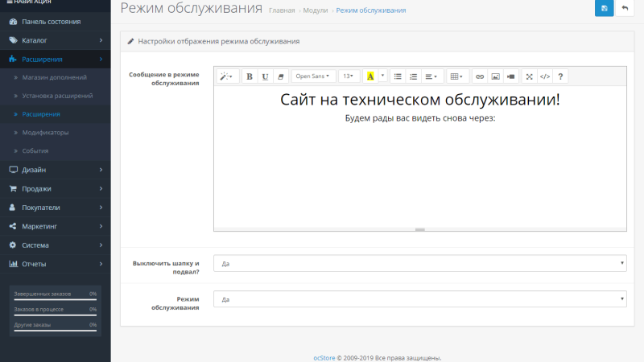
Task: Open the ocStore footer link
Action: (324, 358)
